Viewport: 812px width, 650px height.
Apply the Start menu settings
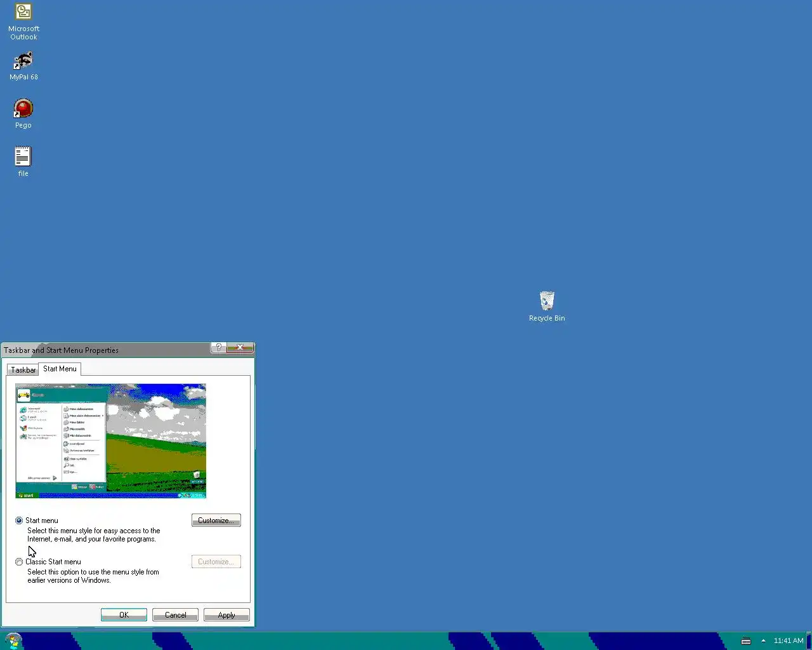pos(226,615)
